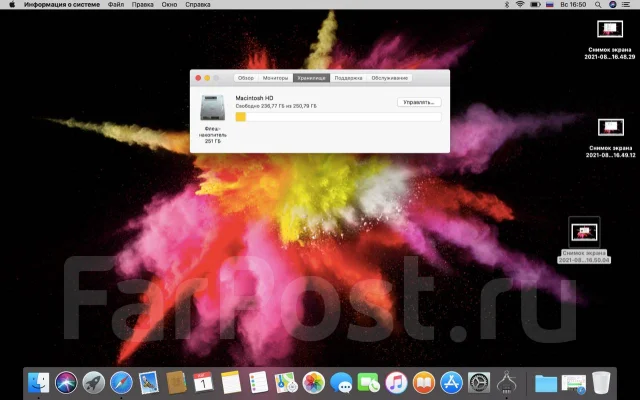Click System Information icon in Dock
This screenshot has height=400, width=640.
pyautogui.click(x=507, y=383)
